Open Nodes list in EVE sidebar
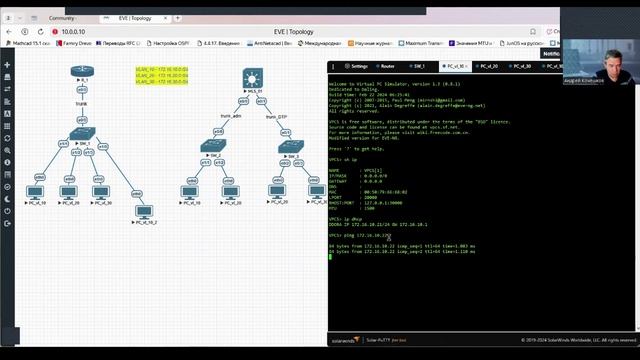 pos(7,77)
